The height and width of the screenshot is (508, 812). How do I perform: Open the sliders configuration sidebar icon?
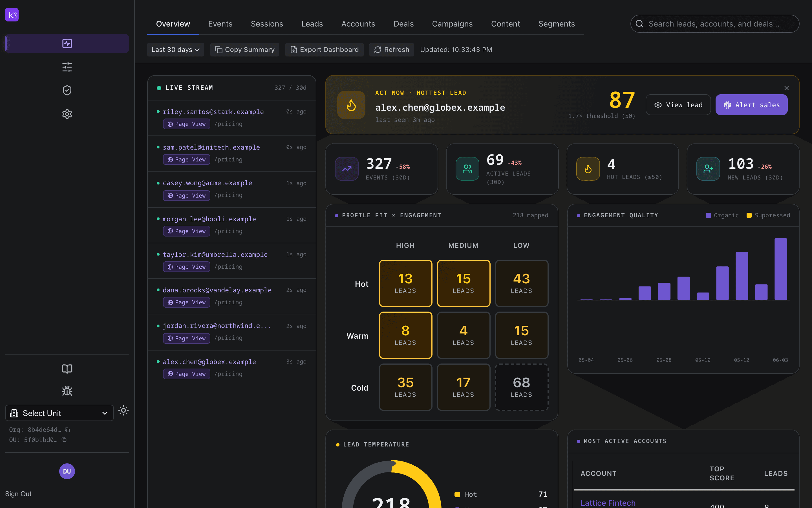pos(67,67)
